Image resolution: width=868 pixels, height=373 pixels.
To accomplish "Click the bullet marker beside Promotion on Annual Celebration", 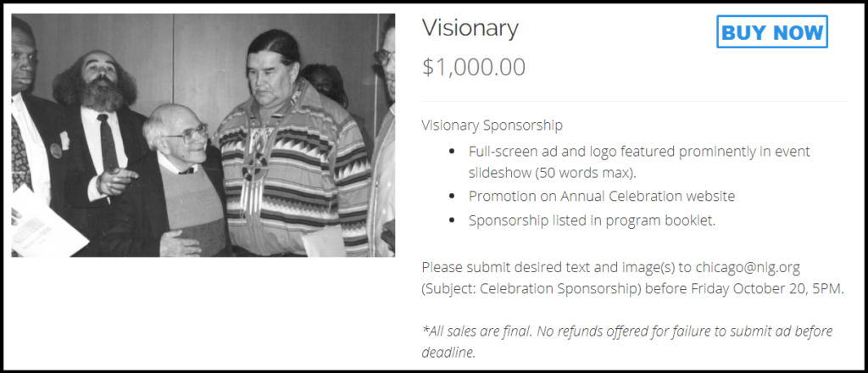I will point(453,196).
